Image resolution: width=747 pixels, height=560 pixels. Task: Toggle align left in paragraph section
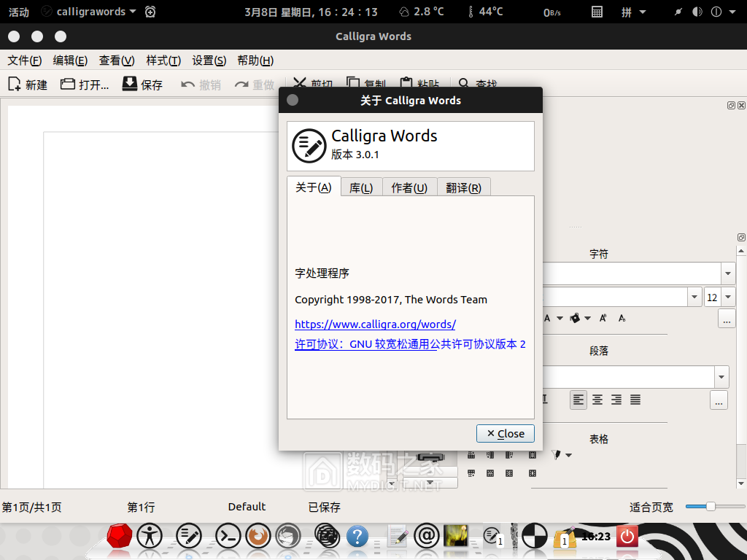coord(578,400)
